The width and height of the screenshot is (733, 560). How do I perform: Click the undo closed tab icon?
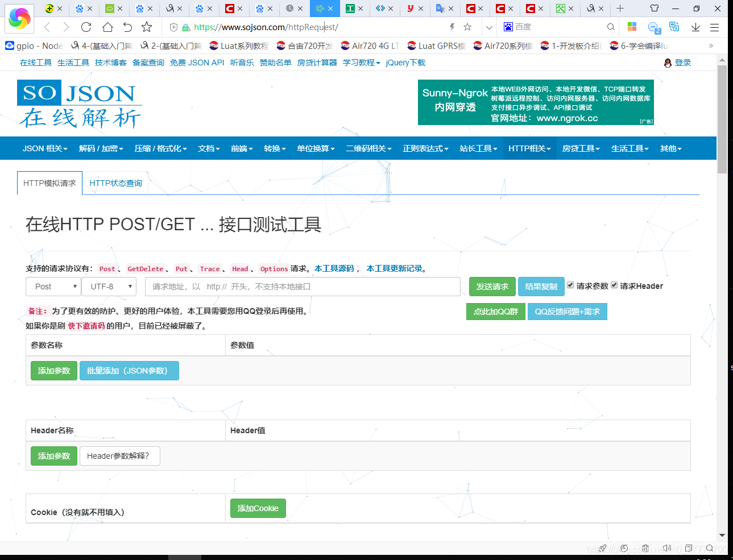coord(127,27)
